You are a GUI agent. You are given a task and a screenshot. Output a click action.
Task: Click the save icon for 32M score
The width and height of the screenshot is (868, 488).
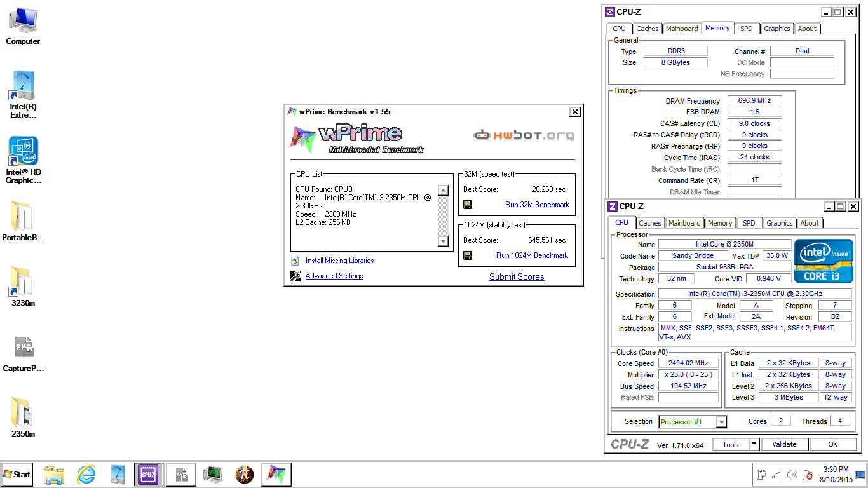[468, 205]
